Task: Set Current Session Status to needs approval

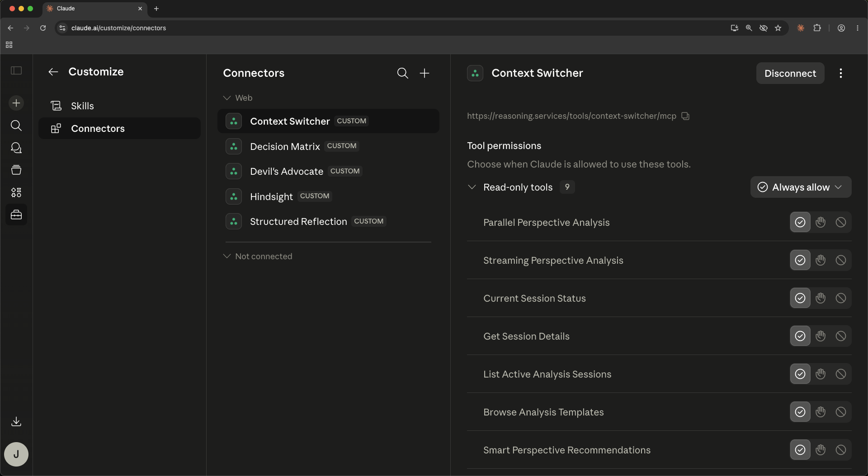Action: click(821, 298)
